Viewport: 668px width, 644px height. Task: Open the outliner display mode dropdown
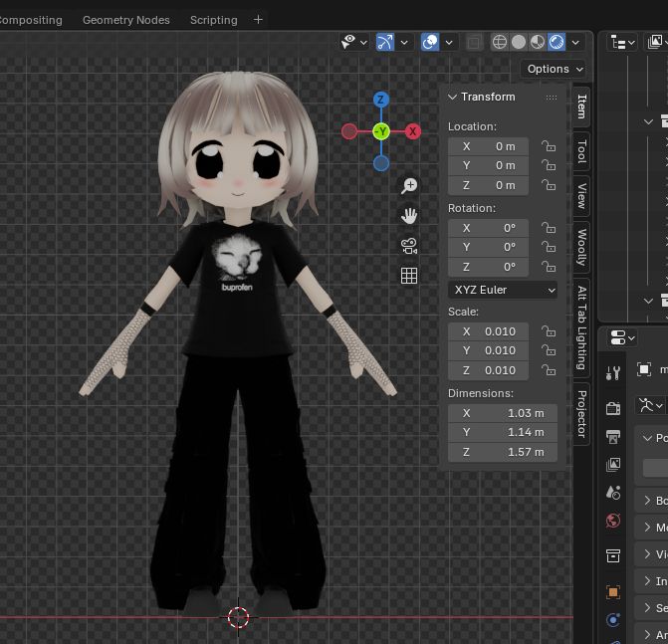pos(657,42)
